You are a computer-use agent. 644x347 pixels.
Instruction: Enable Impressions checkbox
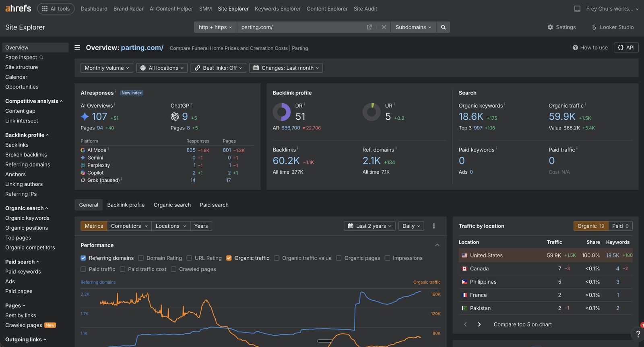387,258
